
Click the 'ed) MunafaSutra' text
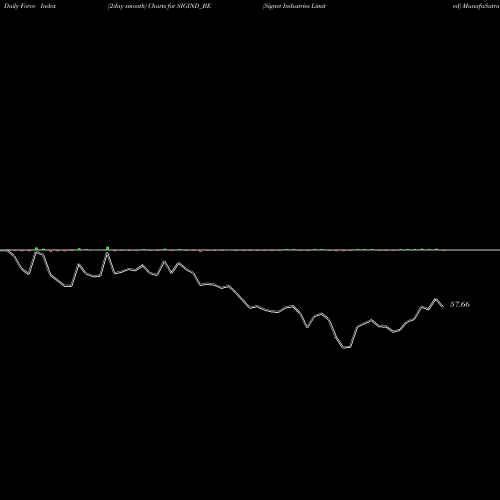pyautogui.click(x=476, y=6)
